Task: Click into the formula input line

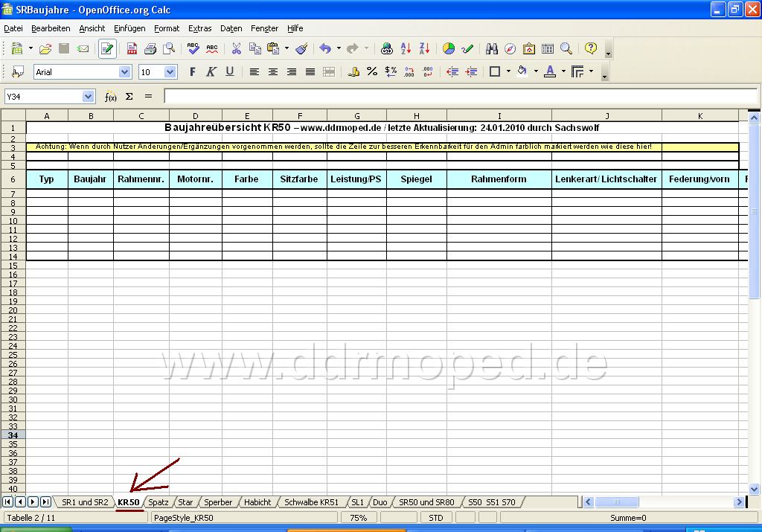Action: (461, 97)
